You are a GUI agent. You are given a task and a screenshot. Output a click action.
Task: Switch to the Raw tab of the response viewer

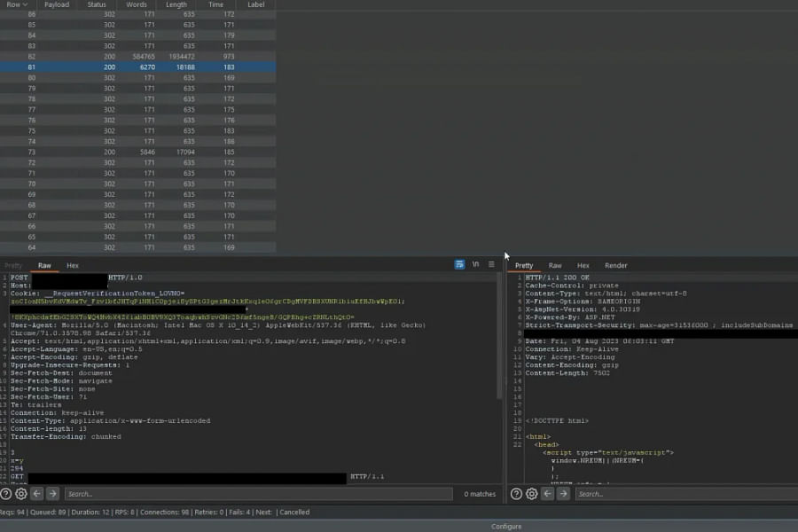click(555, 265)
